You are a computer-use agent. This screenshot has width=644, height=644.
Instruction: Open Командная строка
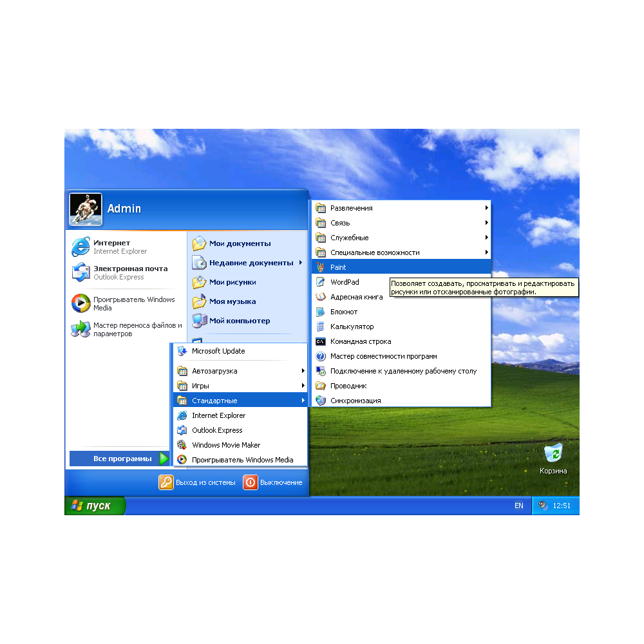pos(401,341)
